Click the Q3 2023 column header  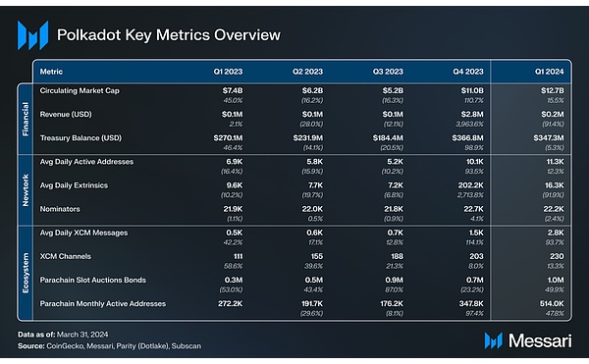pyautogui.click(x=388, y=72)
